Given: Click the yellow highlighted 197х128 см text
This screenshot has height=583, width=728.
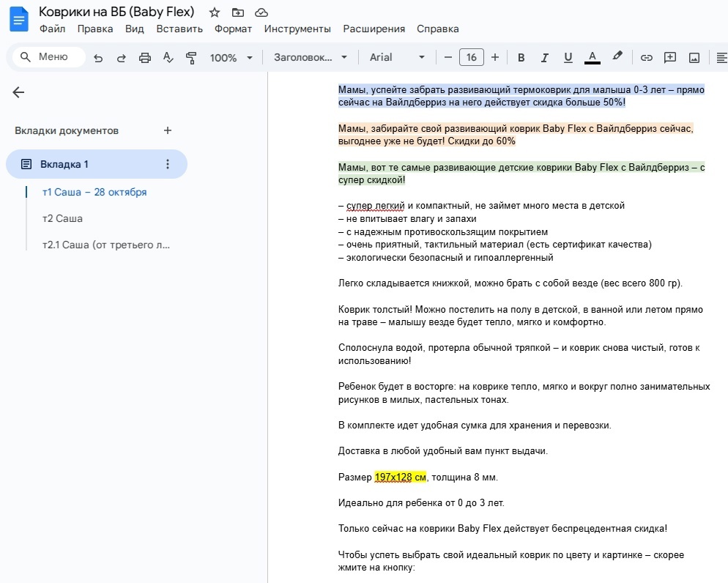Looking at the screenshot, I should [400, 478].
